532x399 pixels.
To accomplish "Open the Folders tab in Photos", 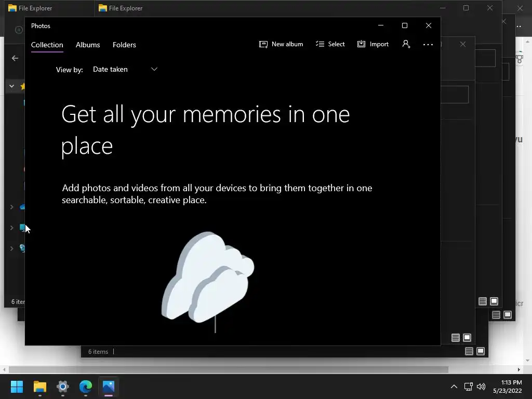I will 124,45.
